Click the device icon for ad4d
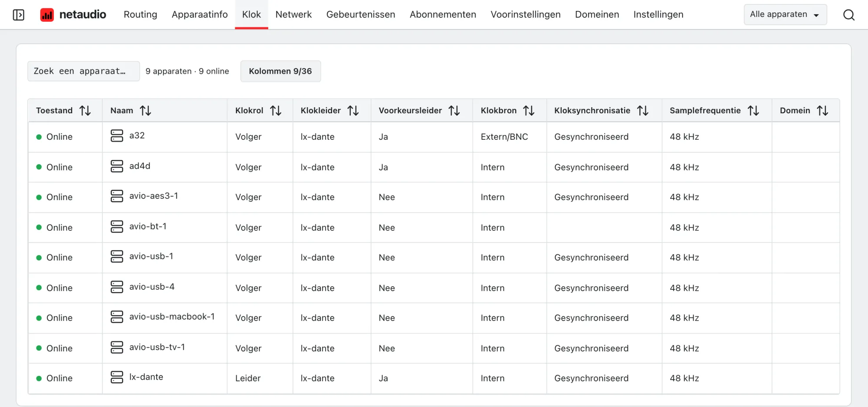Viewport: 868px width, 407px height. (x=117, y=166)
